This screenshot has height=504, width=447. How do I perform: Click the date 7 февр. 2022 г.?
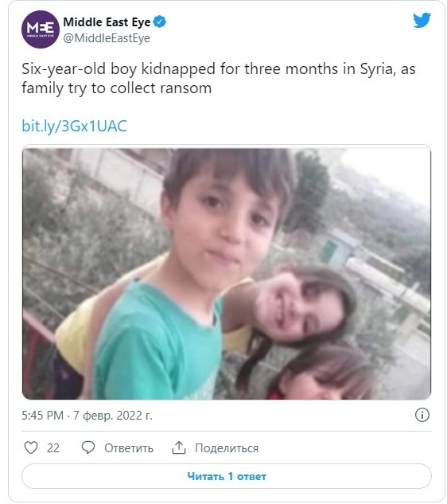tap(113, 416)
